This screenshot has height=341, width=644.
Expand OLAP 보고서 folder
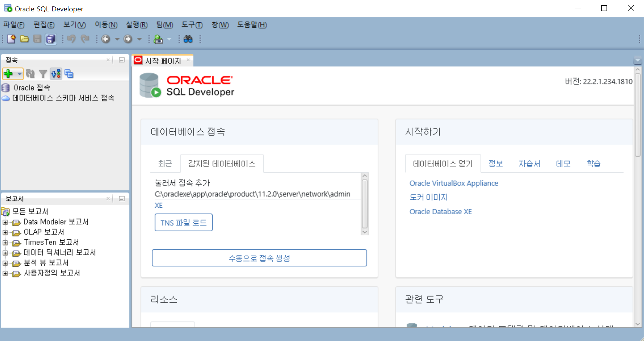click(5, 232)
